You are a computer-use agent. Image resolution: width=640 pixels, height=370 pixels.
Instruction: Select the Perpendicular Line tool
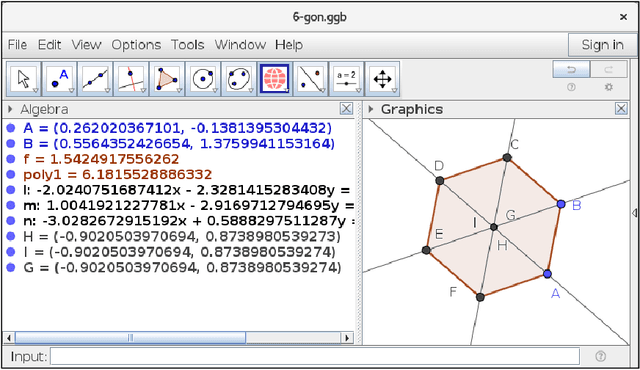click(131, 79)
